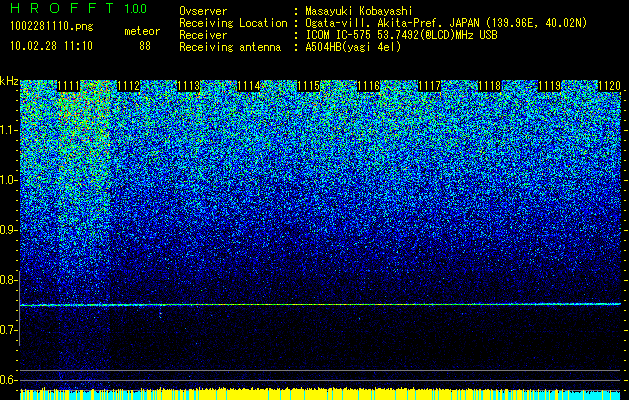Screen dimensions: 629x400
Task: Click the 1117 time marker
Action: click(429, 86)
